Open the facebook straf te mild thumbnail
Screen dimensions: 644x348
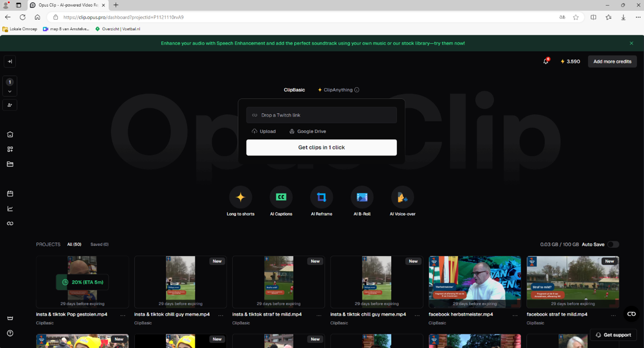(x=573, y=282)
